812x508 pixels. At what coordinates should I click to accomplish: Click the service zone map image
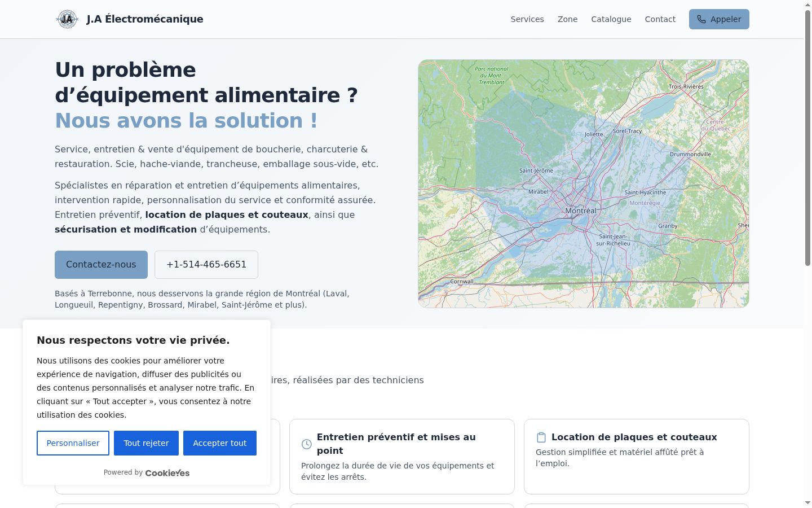[584, 183]
